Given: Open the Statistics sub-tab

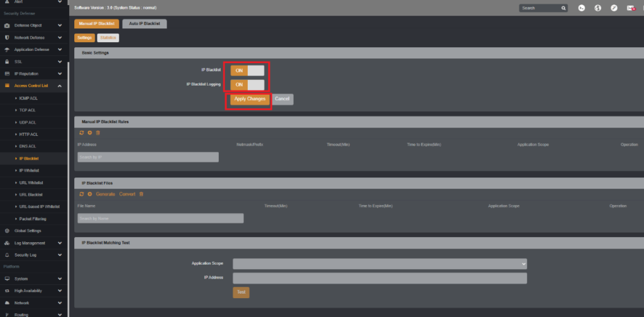Looking at the screenshot, I should [108, 38].
